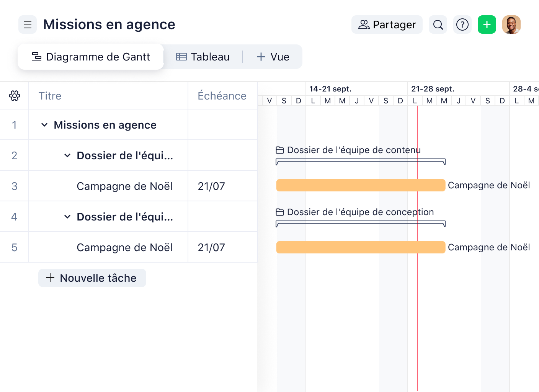Click the 21/07 due date of row 3

click(x=211, y=186)
